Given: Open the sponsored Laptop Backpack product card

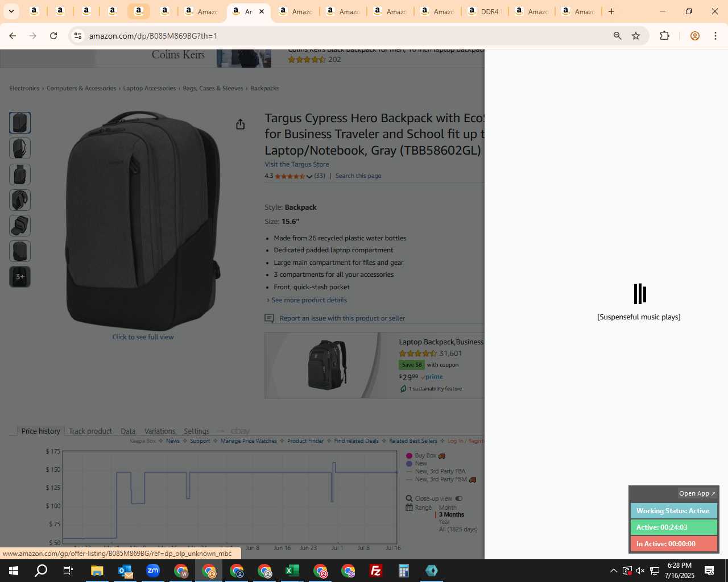Looking at the screenshot, I should tap(374, 365).
